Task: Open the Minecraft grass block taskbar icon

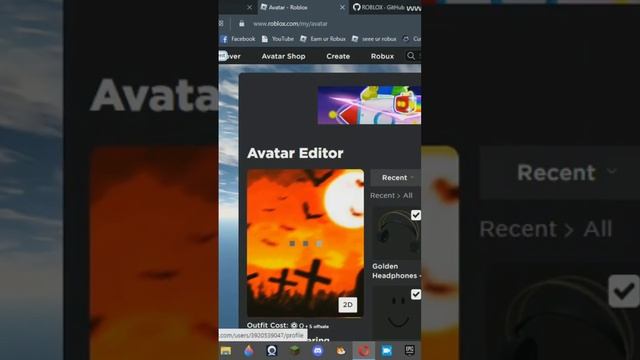Action: click(295, 351)
